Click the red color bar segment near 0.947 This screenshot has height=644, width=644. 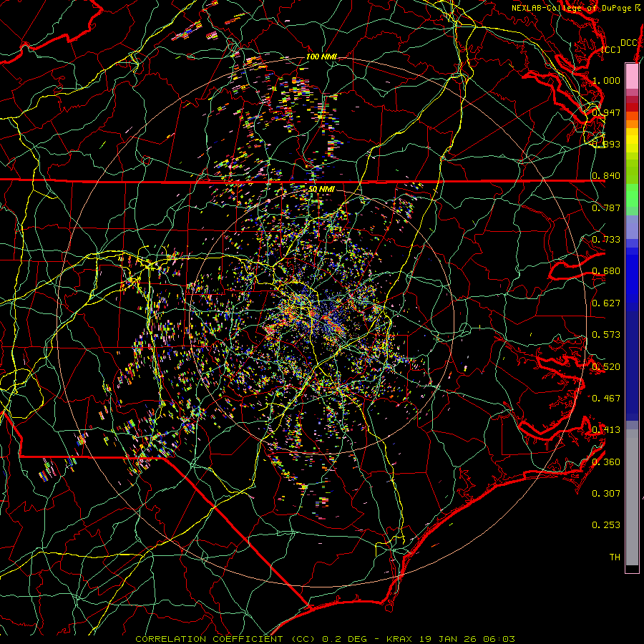pos(632,107)
